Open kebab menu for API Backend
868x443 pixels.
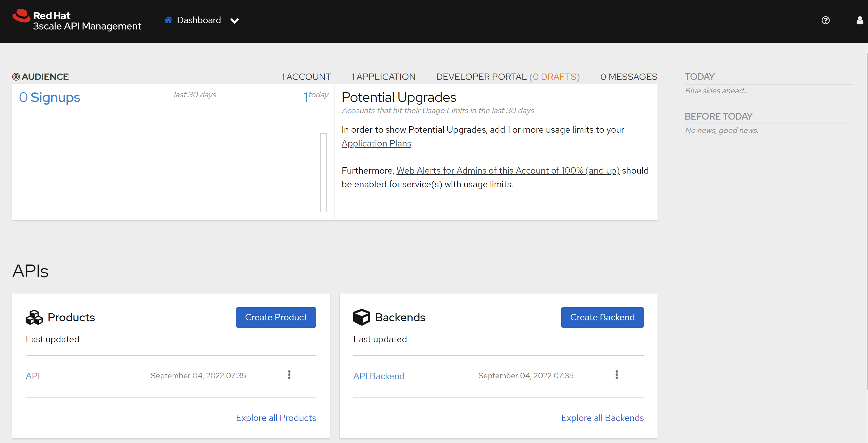(x=617, y=375)
